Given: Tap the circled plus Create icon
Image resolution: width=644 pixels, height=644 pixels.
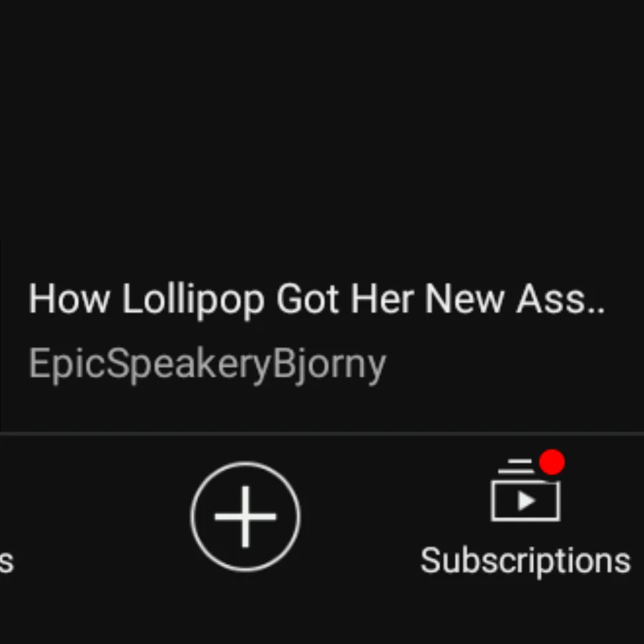Looking at the screenshot, I should click(x=245, y=516).
